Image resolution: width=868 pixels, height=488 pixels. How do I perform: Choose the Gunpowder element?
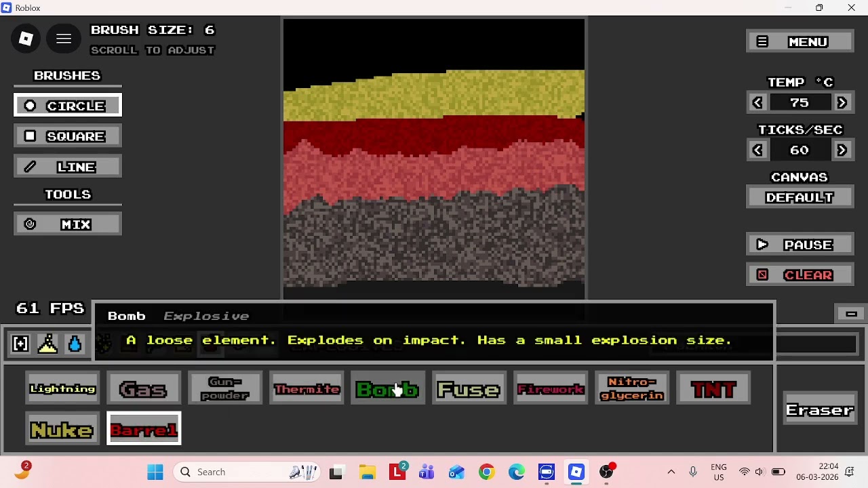225,389
